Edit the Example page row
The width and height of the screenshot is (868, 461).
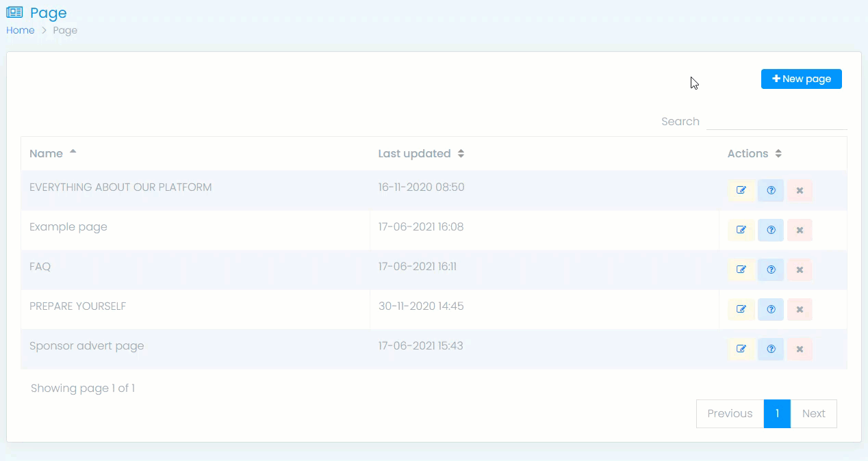pos(741,230)
